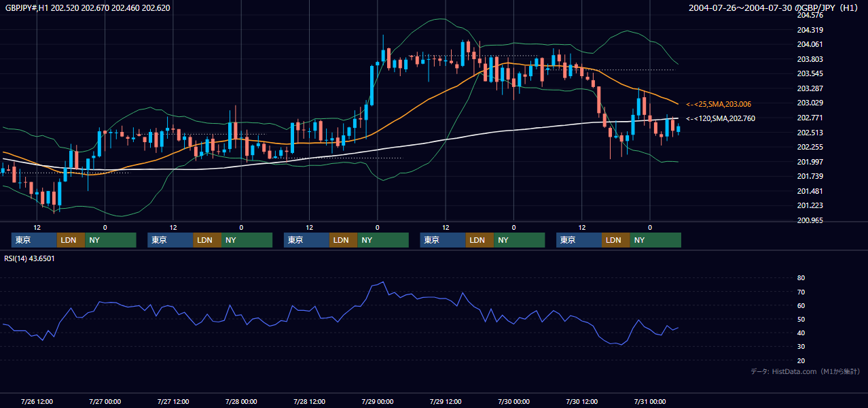Click price axis label 203.803

pos(810,59)
